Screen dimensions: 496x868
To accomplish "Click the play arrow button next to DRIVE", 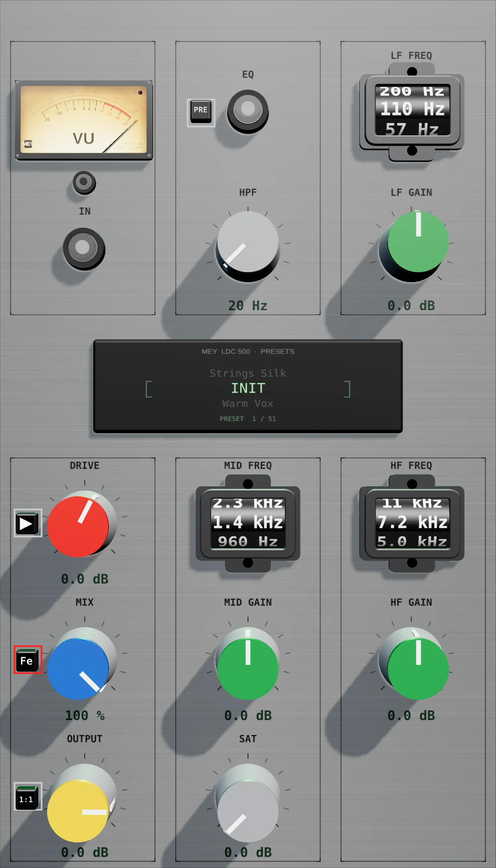I will (28, 523).
